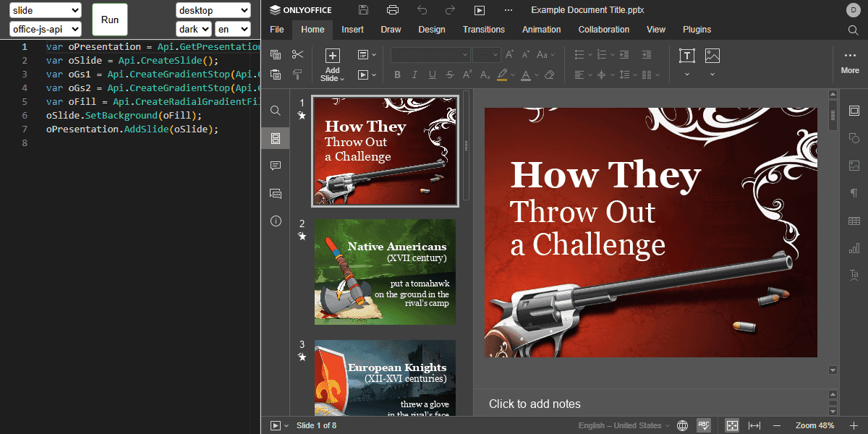Click the Print icon in the title bar

[393, 10]
